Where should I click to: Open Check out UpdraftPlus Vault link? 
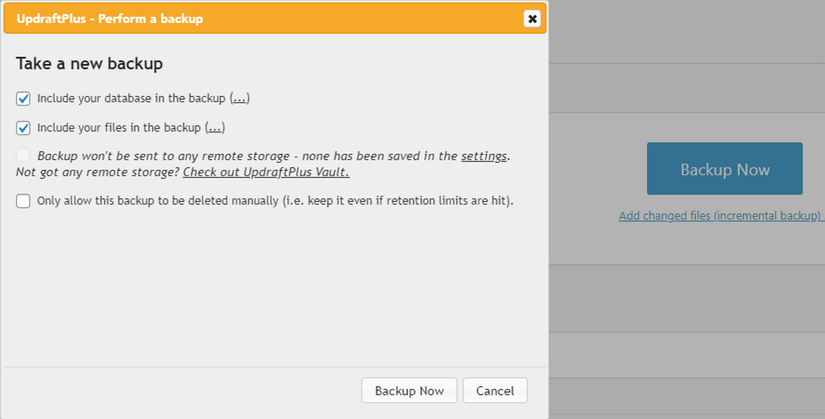click(266, 172)
